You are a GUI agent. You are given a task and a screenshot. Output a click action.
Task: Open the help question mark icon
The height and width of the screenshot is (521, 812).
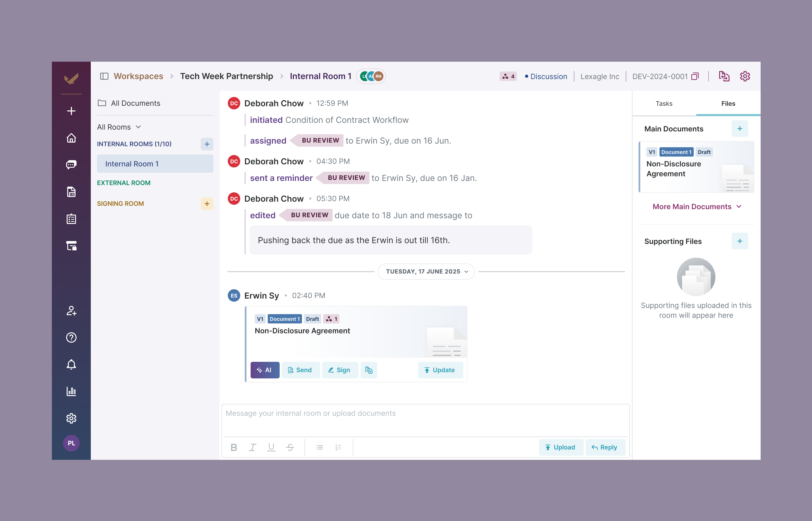[x=71, y=338]
